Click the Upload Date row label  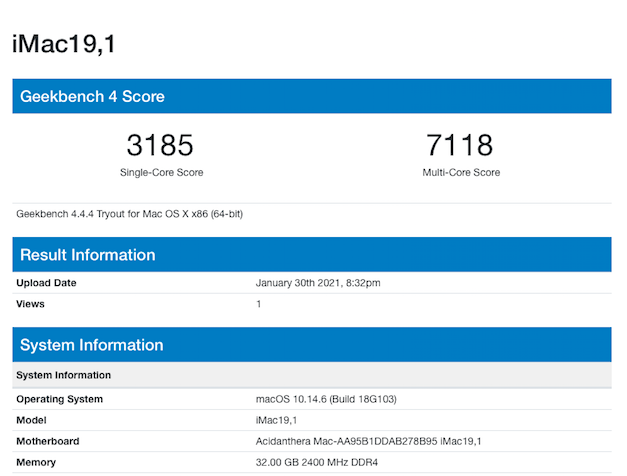pos(46,283)
